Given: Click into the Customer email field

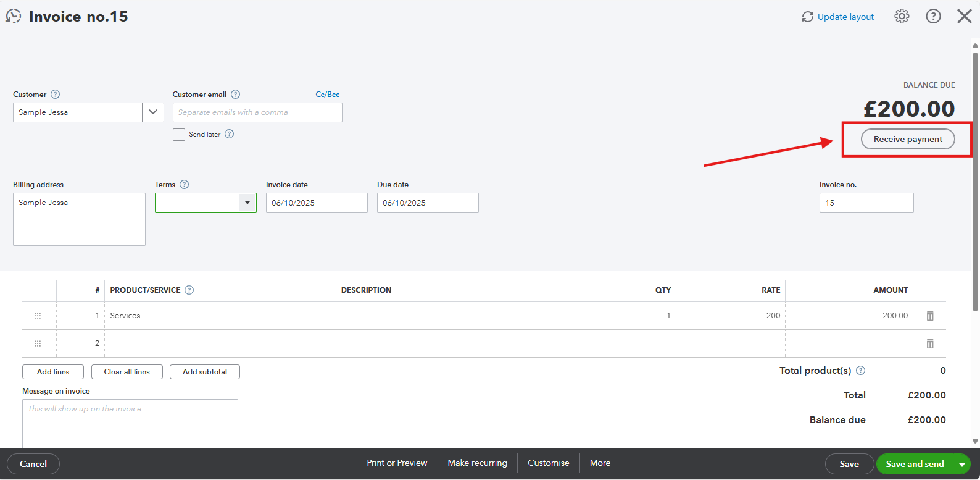Looking at the screenshot, I should tap(257, 112).
